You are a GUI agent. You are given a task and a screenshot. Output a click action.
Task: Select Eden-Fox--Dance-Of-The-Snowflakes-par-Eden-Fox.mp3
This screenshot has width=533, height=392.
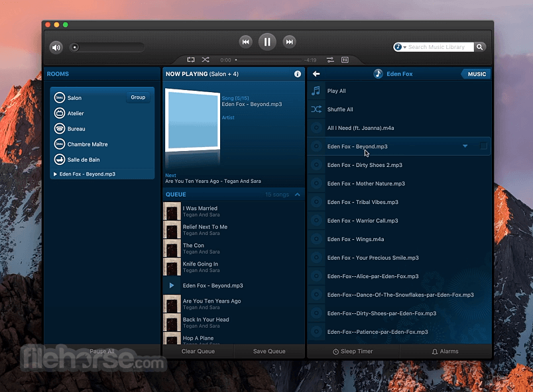pyautogui.click(x=399, y=295)
